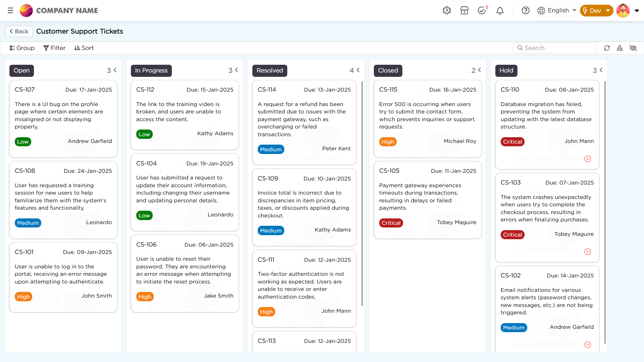
Task: Refresh the tickets board
Action: click(x=607, y=48)
